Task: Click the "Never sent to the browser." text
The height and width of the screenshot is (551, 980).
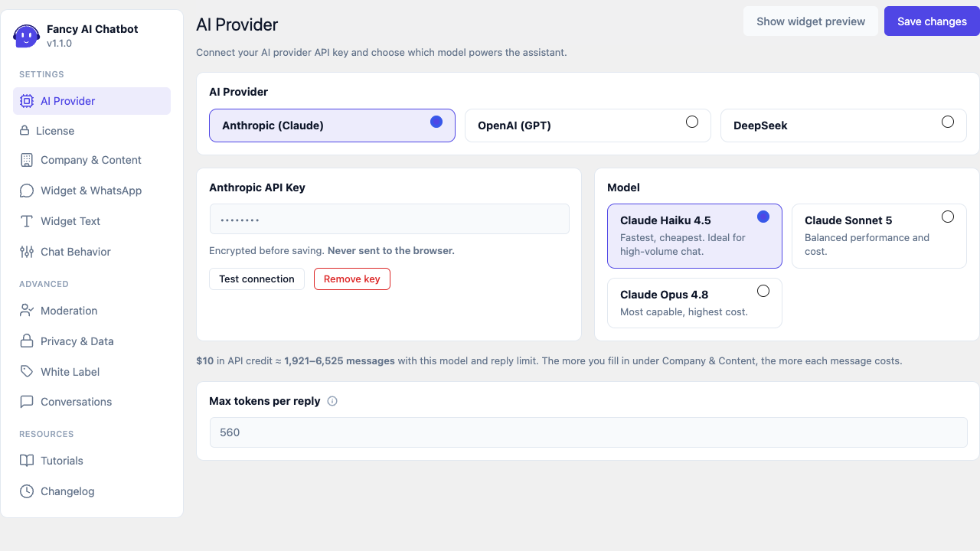Action: click(391, 251)
